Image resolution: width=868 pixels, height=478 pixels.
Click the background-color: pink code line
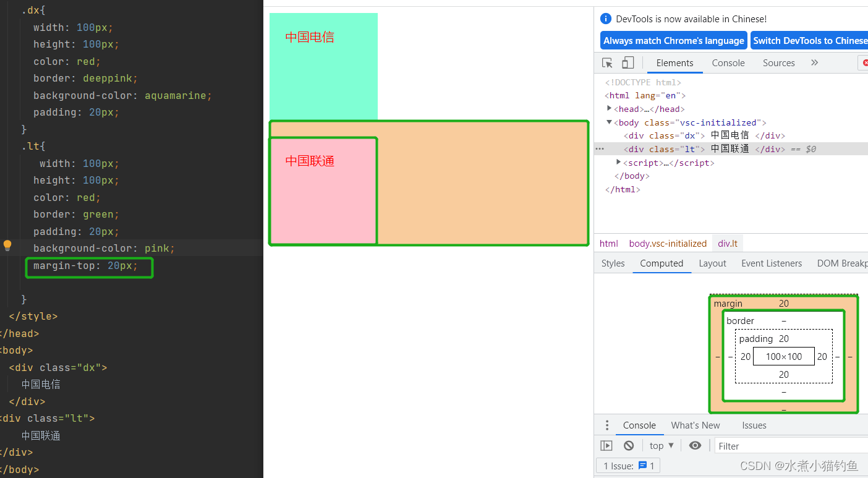(x=104, y=249)
